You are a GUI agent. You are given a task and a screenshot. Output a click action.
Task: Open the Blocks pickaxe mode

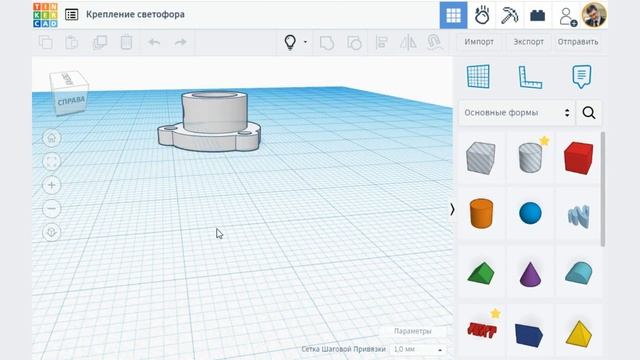[x=509, y=16]
